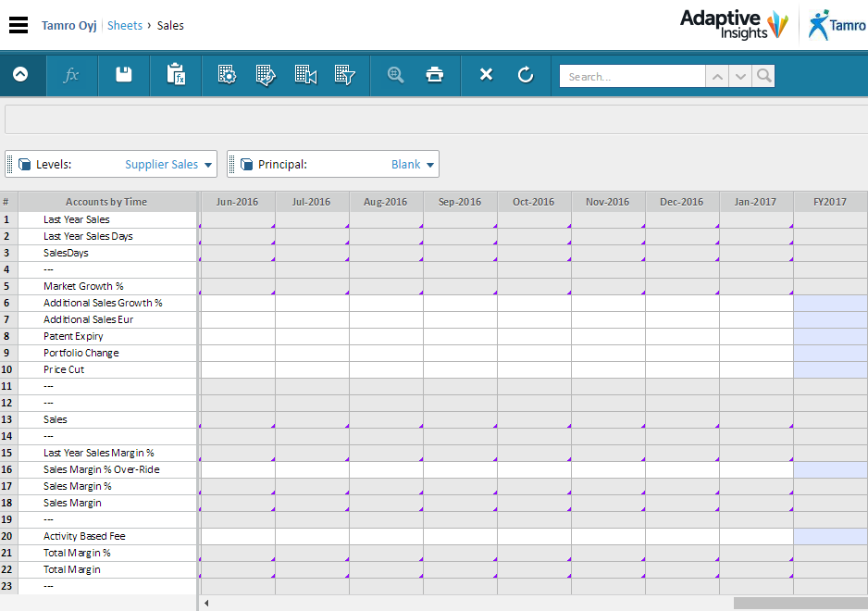Open sheet settings gear-grid icon
This screenshot has width=868, height=611.
tap(227, 74)
